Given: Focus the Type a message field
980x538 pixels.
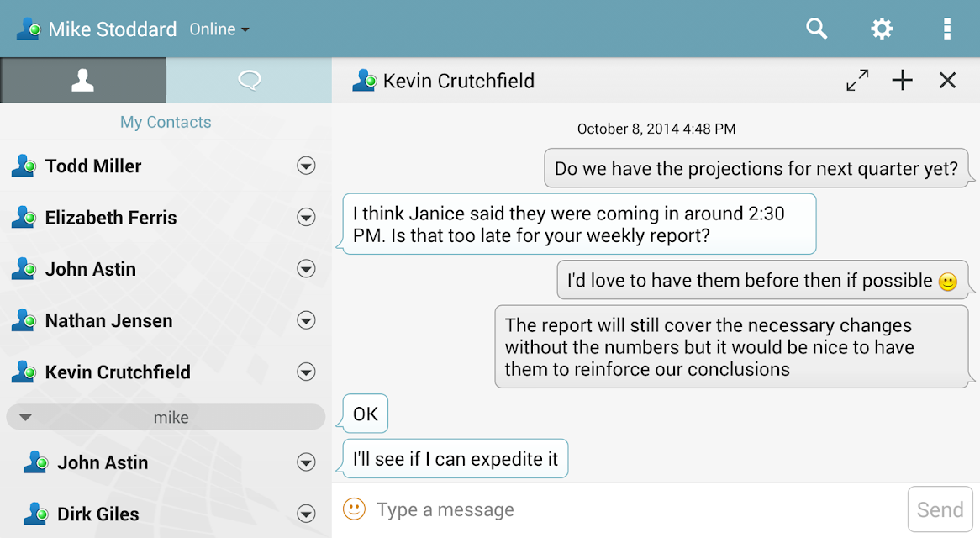Looking at the screenshot, I should point(637,510).
